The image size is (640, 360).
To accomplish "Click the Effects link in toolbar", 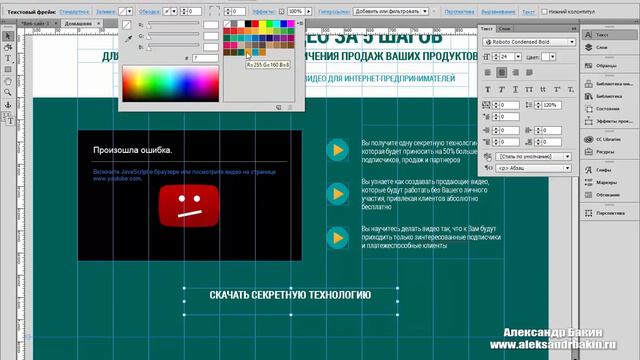I will (x=263, y=12).
